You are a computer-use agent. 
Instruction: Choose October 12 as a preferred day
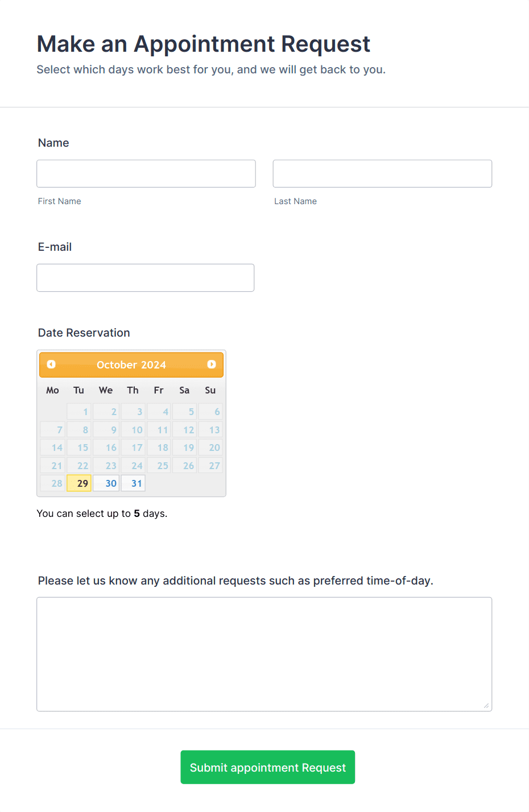pos(184,429)
